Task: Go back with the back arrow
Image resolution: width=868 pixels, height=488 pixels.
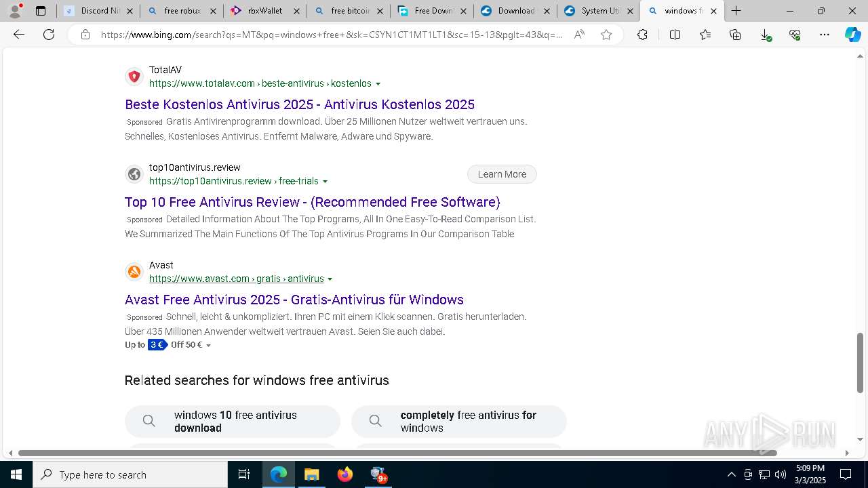Action: [19, 35]
